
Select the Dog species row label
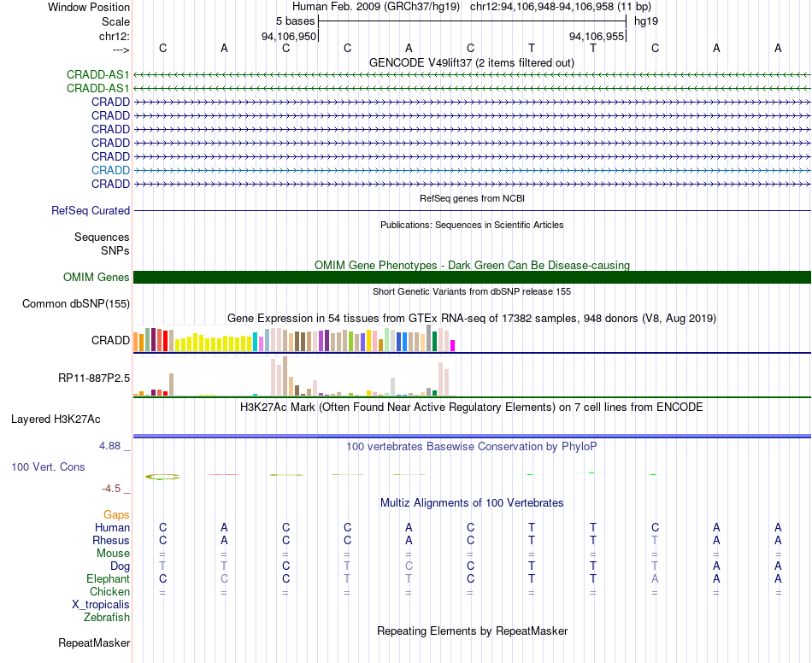(x=120, y=566)
